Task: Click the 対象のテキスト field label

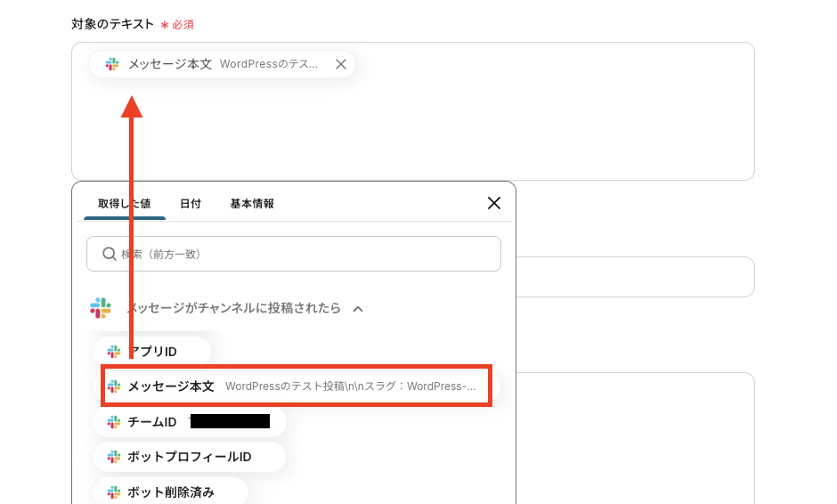Action: (112, 24)
